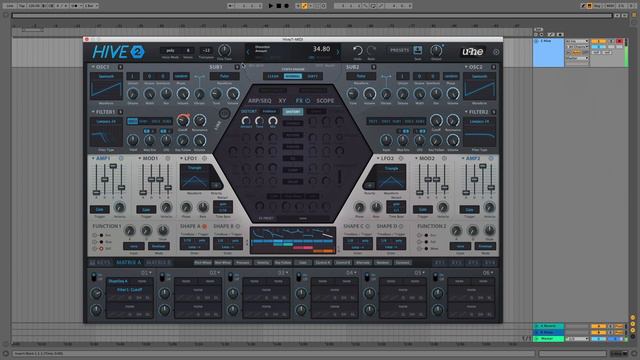Viewport: 640px width, 360px height.
Task: Click the Hive 2 logo
Action: tap(118, 52)
